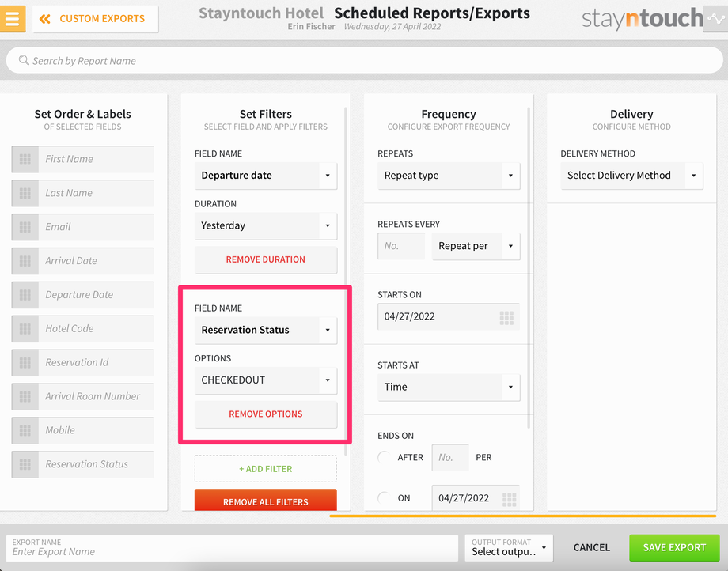Open the Repeat per dropdown
The height and width of the screenshot is (571, 728).
click(476, 246)
